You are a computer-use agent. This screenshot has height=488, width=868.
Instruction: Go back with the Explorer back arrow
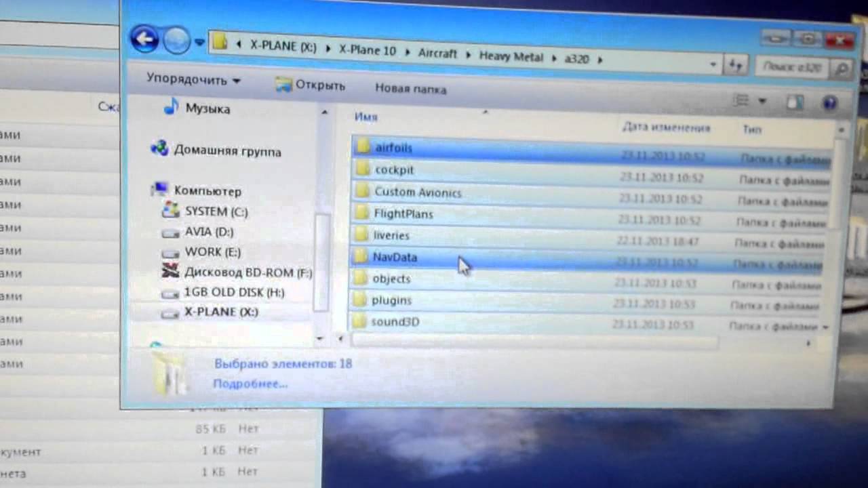click(x=145, y=39)
